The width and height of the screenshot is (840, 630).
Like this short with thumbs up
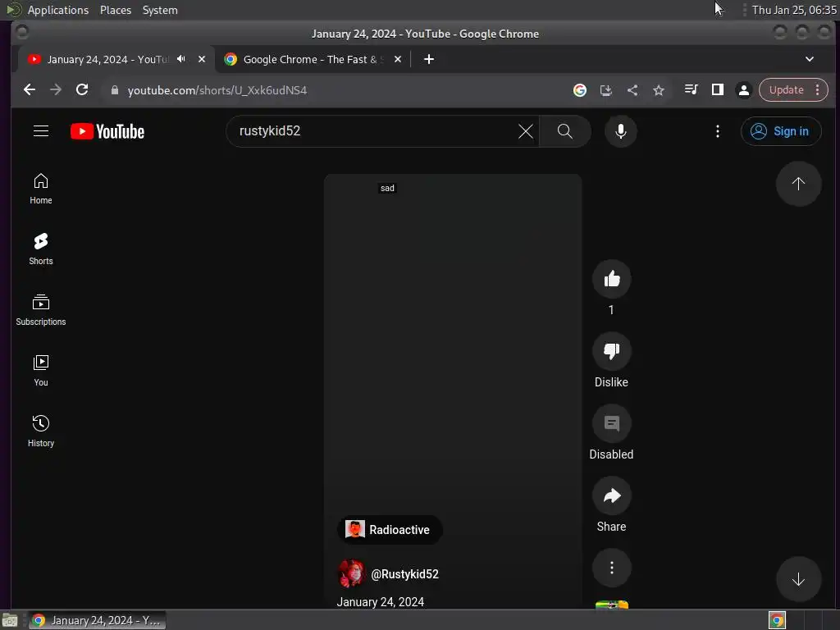coord(611,279)
